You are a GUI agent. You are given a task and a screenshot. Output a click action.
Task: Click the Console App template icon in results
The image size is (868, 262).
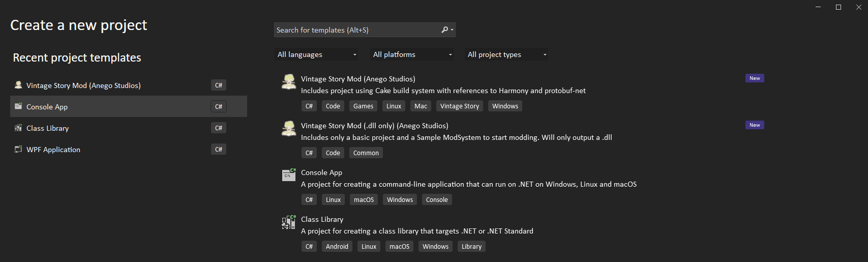tap(289, 174)
